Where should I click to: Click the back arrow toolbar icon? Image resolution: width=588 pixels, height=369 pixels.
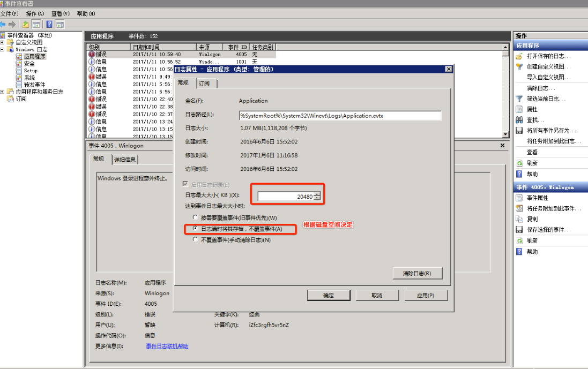click(3, 24)
